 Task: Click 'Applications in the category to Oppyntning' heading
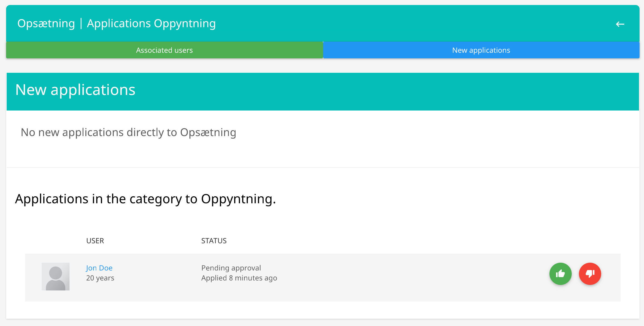point(145,199)
